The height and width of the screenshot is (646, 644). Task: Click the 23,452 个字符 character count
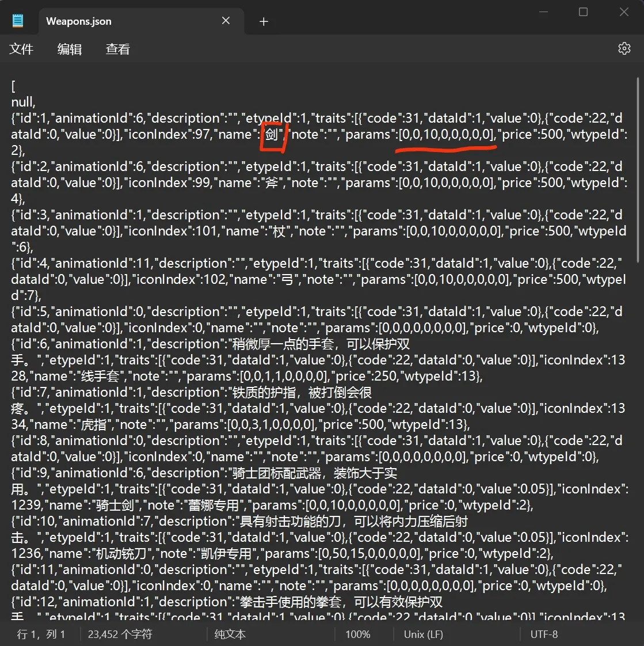120,634
